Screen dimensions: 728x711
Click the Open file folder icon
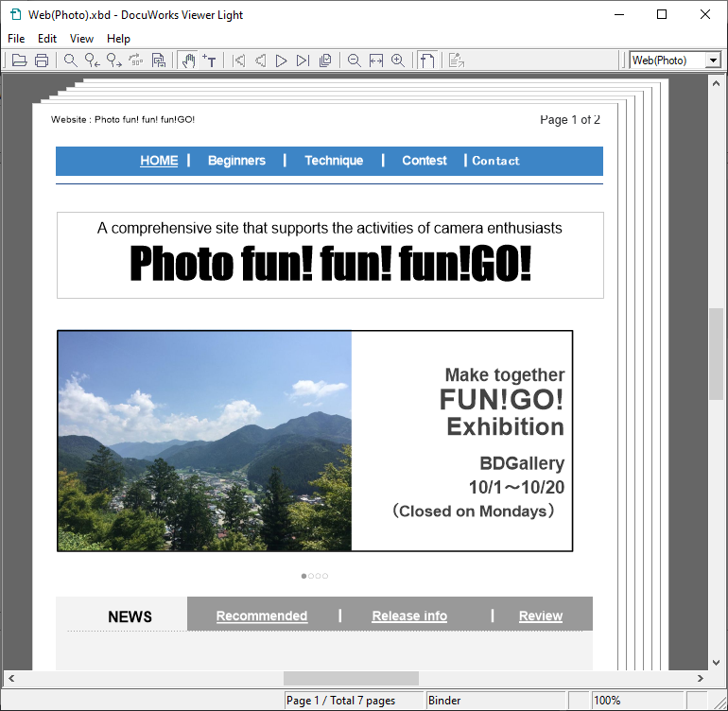tap(19, 61)
